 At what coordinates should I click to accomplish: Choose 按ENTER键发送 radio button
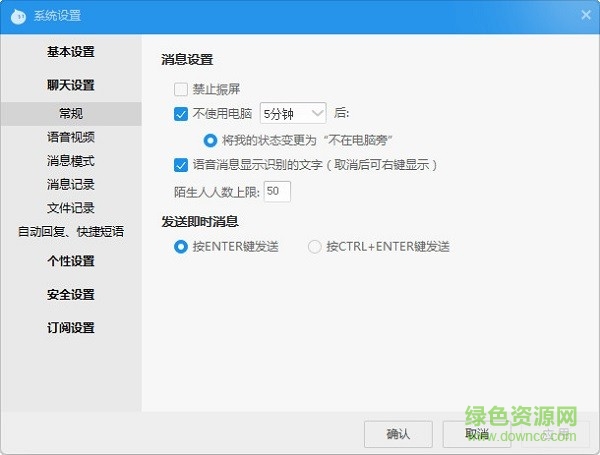181,246
